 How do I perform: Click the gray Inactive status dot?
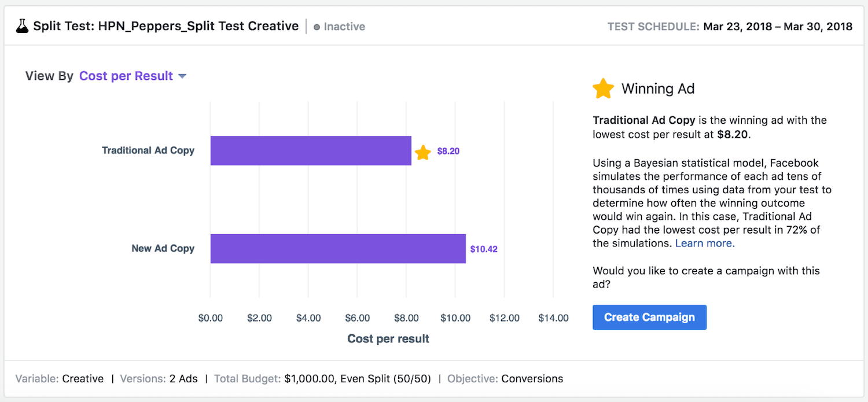(x=318, y=27)
